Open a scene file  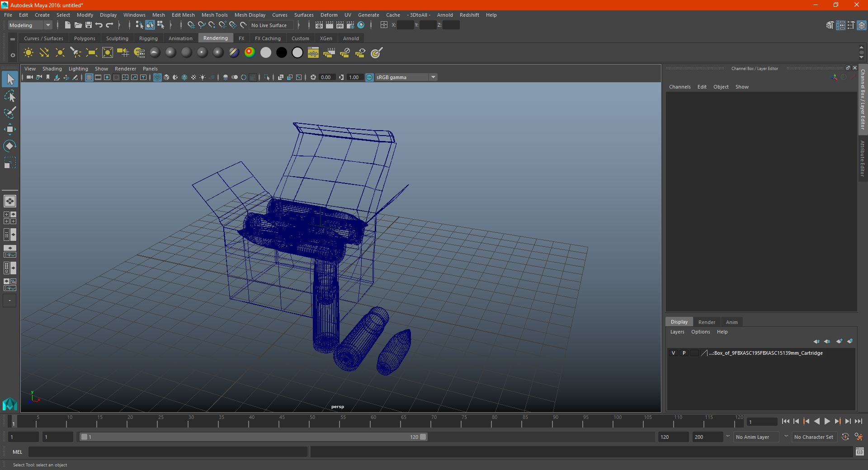(78, 25)
